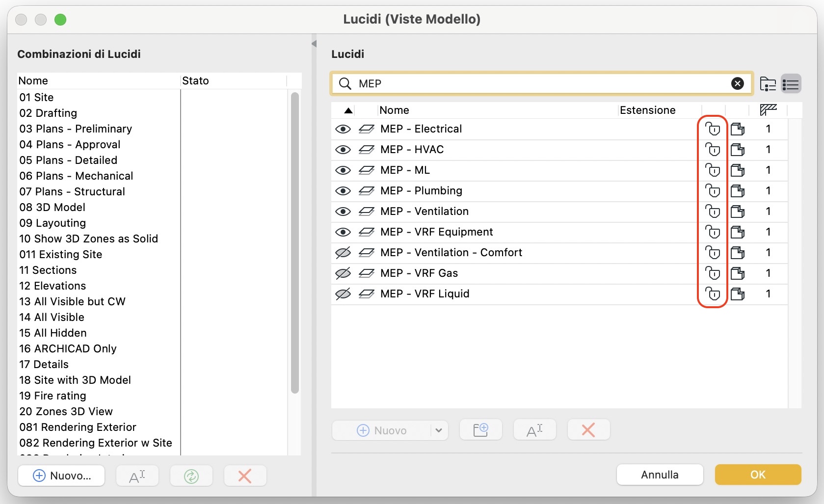The width and height of the screenshot is (824, 504).
Task: Switch to folder tree view of layers
Action: (x=768, y=84)
